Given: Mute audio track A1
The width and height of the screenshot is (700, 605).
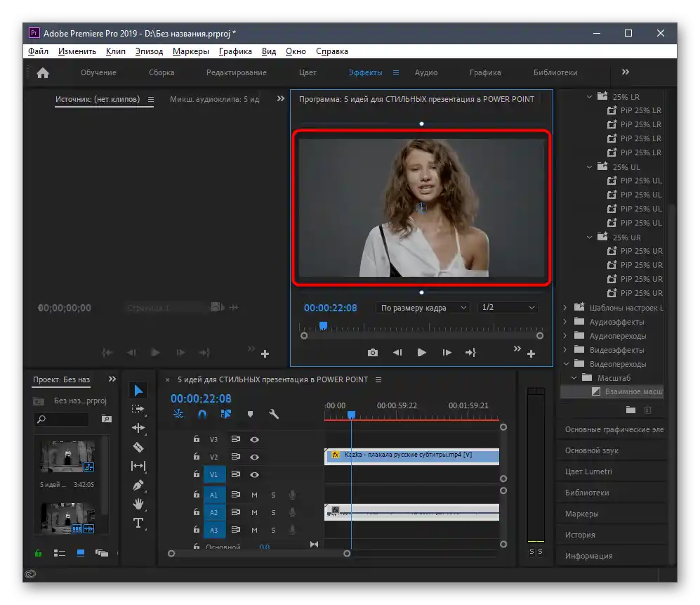Looking at the screenshot, I should pyautogui.click(x=254, y=495).
